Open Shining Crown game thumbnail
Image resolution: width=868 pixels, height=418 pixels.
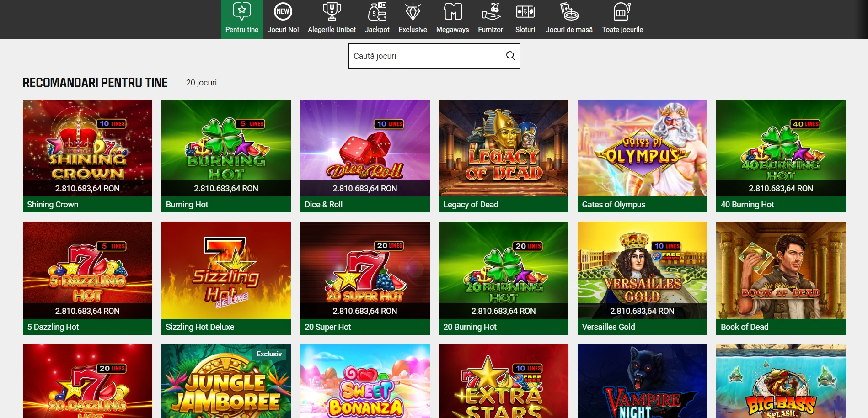87,148
